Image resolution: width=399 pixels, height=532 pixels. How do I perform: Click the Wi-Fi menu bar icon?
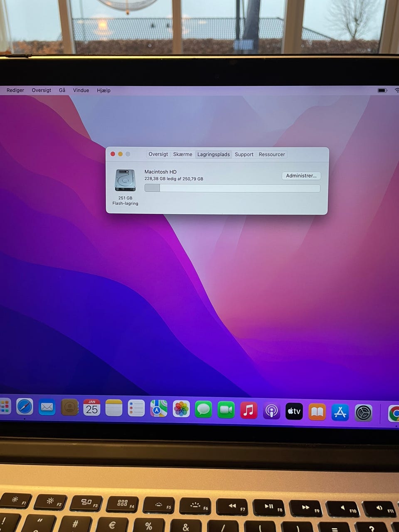397,90
